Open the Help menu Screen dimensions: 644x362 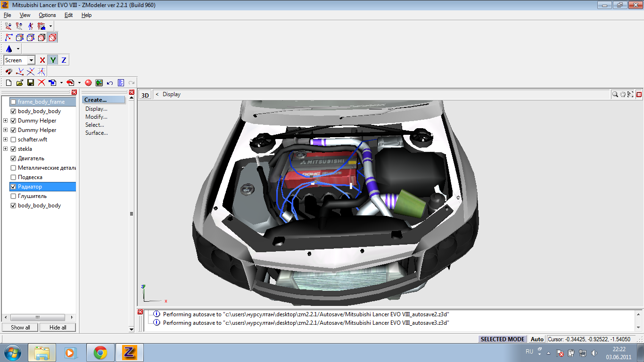click(x=87, y=15)
